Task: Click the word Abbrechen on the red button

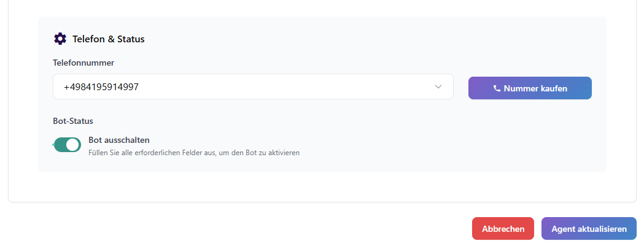Action: (503, 229)
